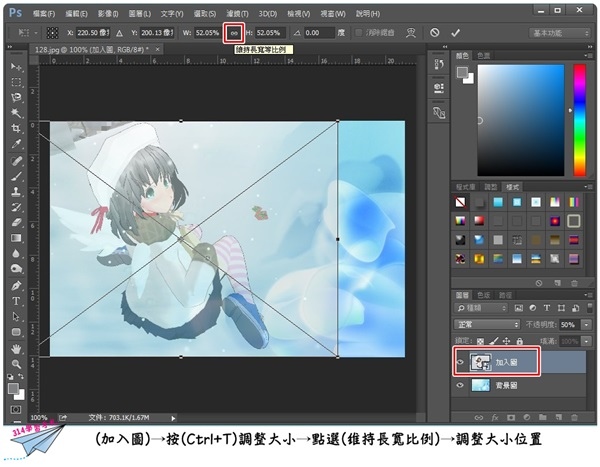
Task: Expand the status bar document info arrow
Action: tap(173, 418)
